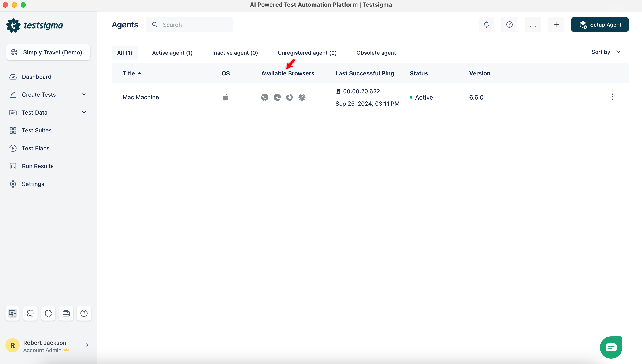Expand the Create Tests chevron
This screenshot has width=642, height=364.
tap(84, 94)
